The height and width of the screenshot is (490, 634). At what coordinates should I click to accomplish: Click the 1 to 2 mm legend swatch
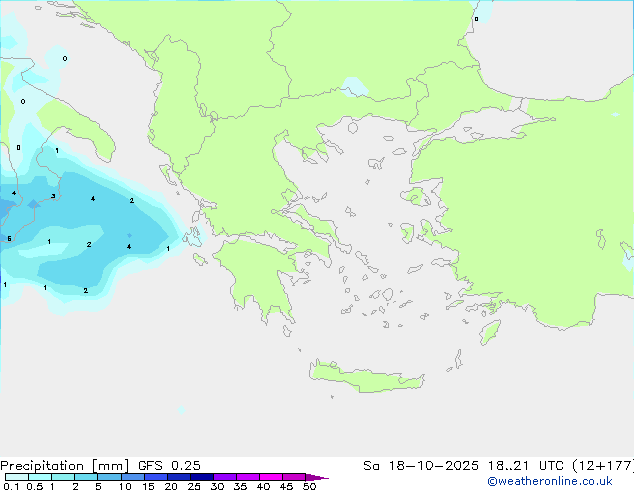click(63, 477)
